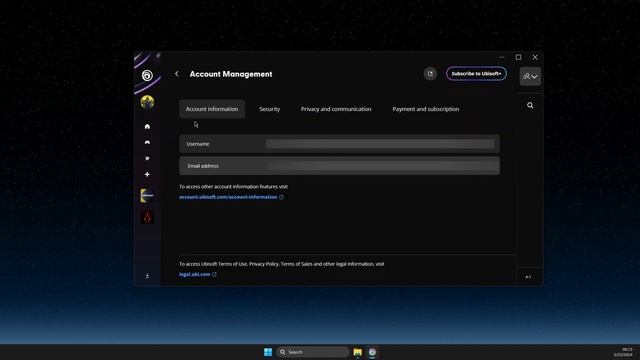Click the Email address field
This screenshot has width=640, height=360.
(x=339, y=166)
